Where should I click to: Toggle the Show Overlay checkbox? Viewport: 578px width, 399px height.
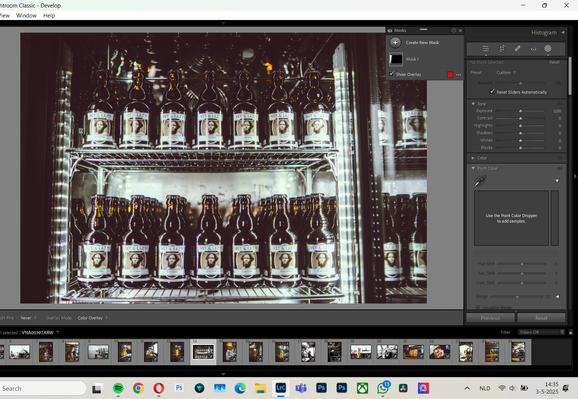pos(391,74)
